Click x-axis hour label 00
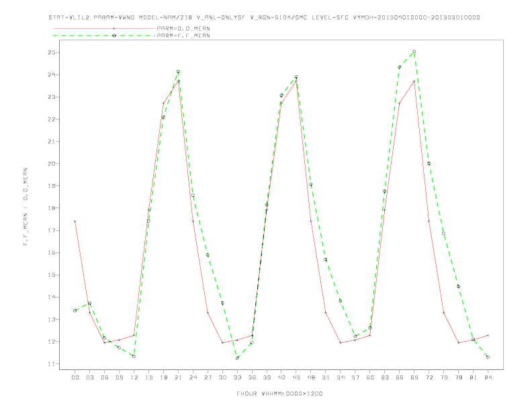The image size is (532, 411). pos(75,377)
